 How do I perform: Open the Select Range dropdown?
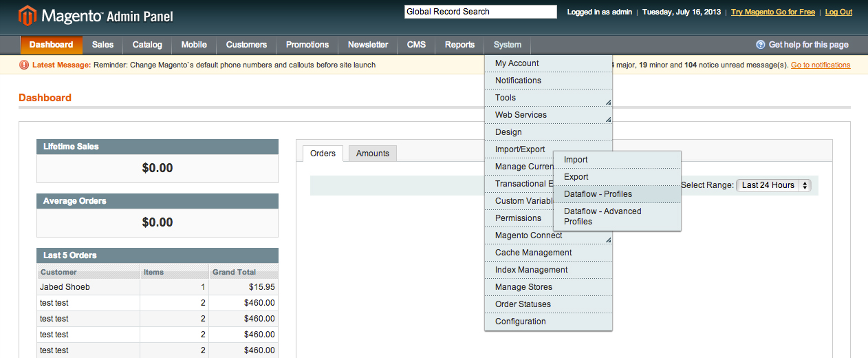pyautogui.click(x=774, y=185)
